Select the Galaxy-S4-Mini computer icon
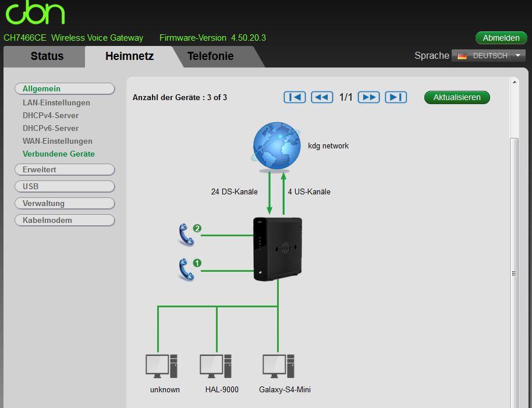 point(279,366)
